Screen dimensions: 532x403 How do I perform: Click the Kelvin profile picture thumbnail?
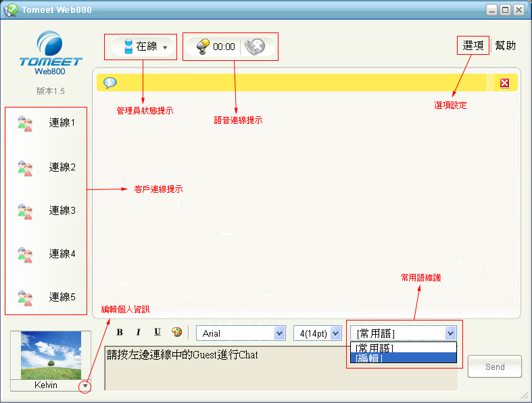pyautogui.click(x=51, y=356)
